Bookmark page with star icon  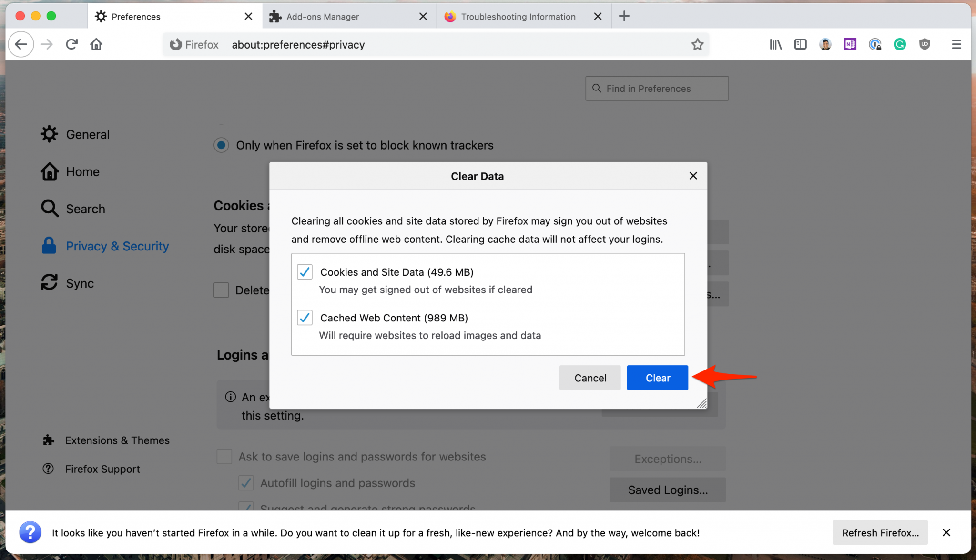[x=697, y=44]
